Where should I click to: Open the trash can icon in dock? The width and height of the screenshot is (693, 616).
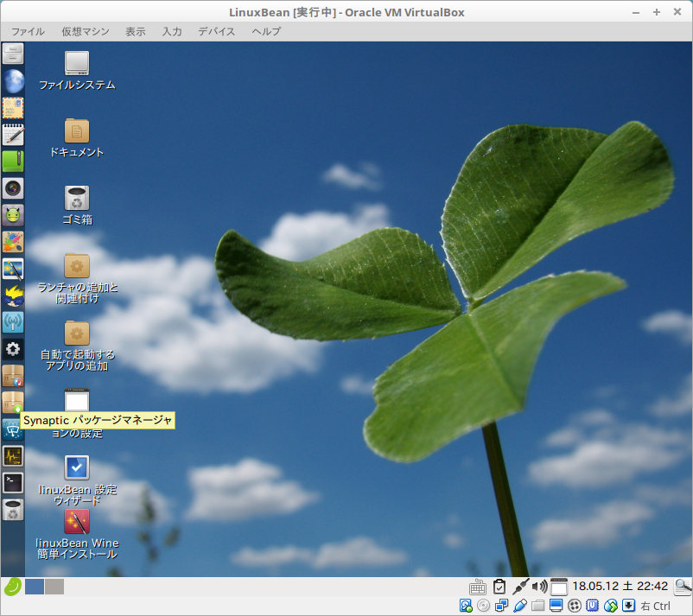click(13, 510)
